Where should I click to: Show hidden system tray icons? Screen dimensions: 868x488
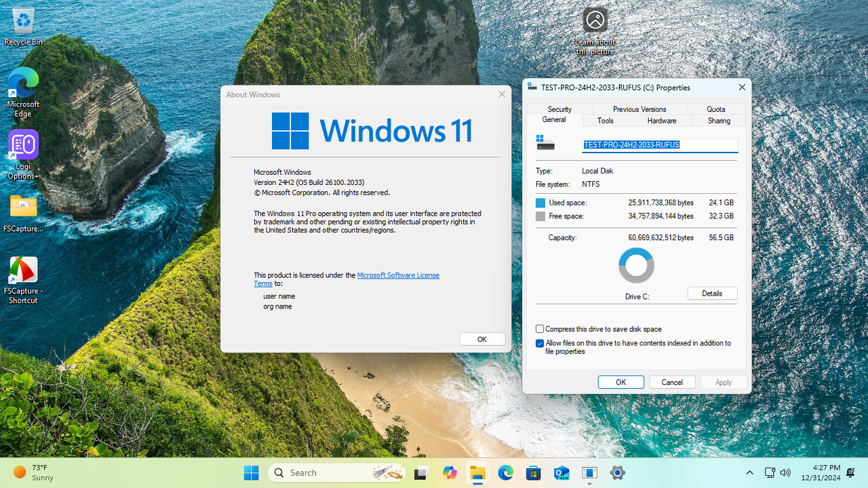pos(749,472)
